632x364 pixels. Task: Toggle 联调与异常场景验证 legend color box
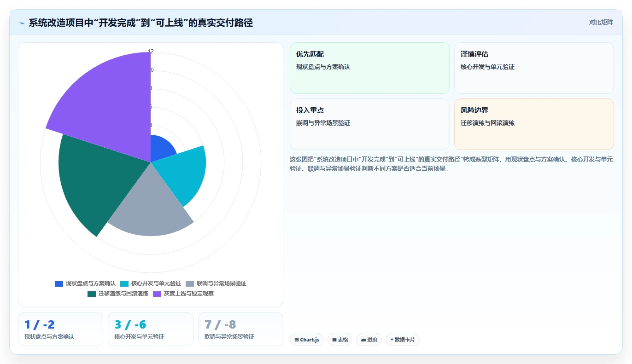(190, 283)
